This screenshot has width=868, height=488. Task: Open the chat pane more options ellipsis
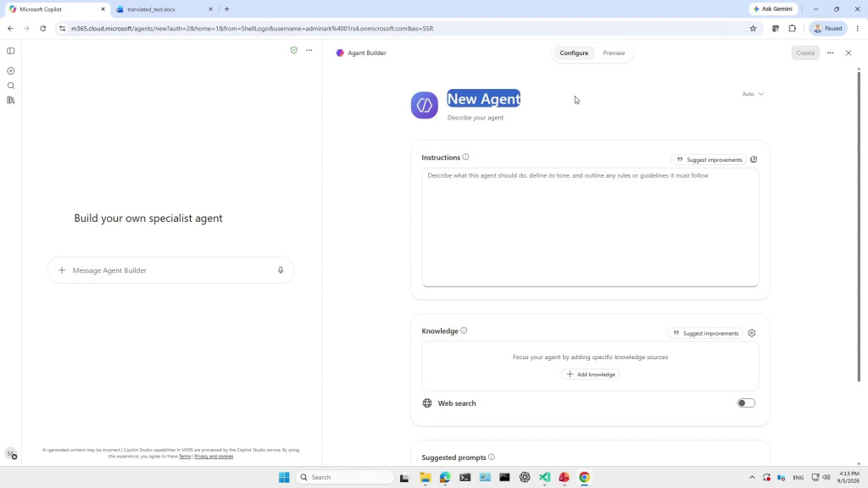(309, 50)
